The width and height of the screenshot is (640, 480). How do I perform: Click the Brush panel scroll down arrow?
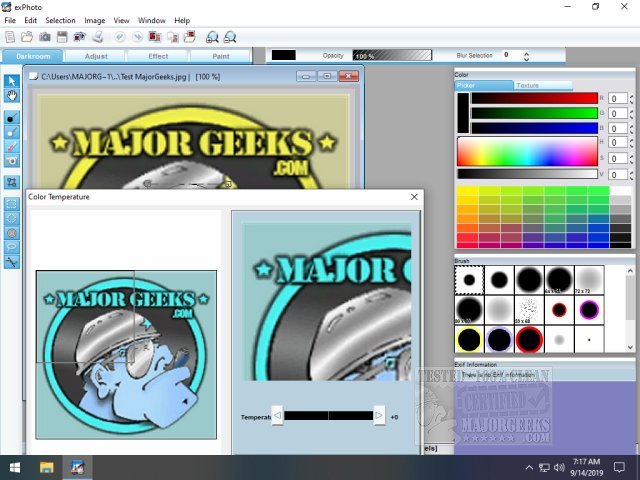pyautogui.click(x=630, y=347)
